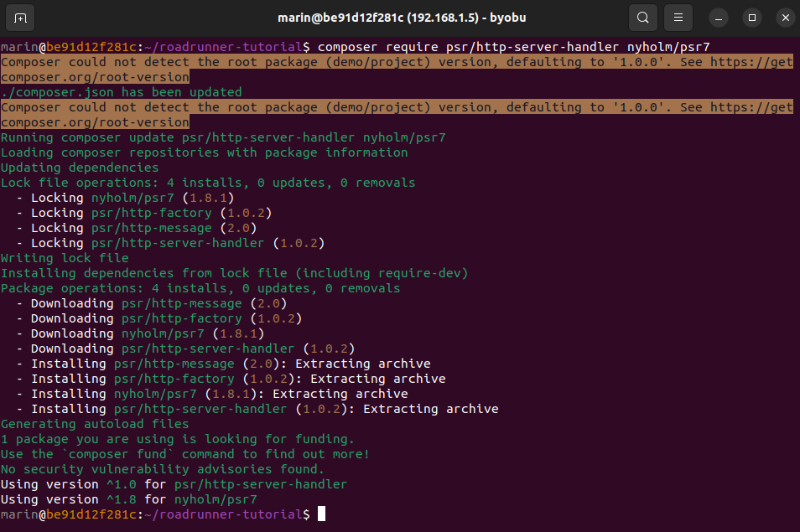The image size is (800, 532).
Task: Click 'Locking nyholm/psr7 (1.8.1)' line
Action: pyautogui.click(x=125, y=198)
